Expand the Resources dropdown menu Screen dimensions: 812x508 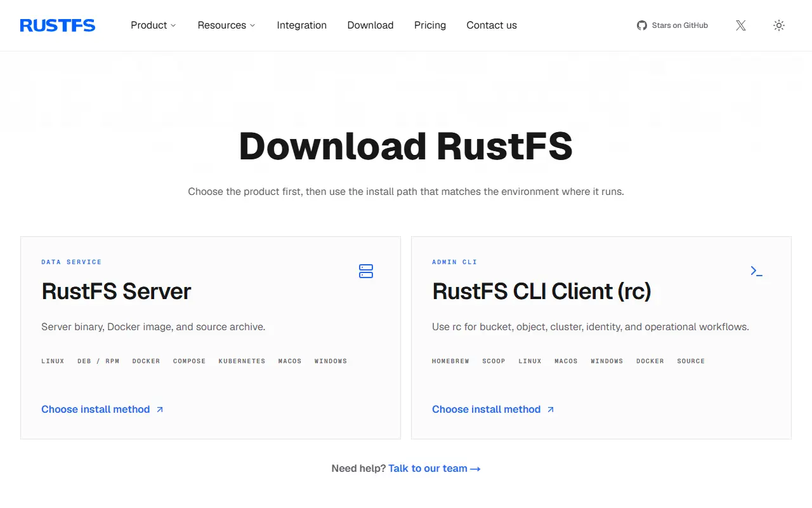click(226, 25)
